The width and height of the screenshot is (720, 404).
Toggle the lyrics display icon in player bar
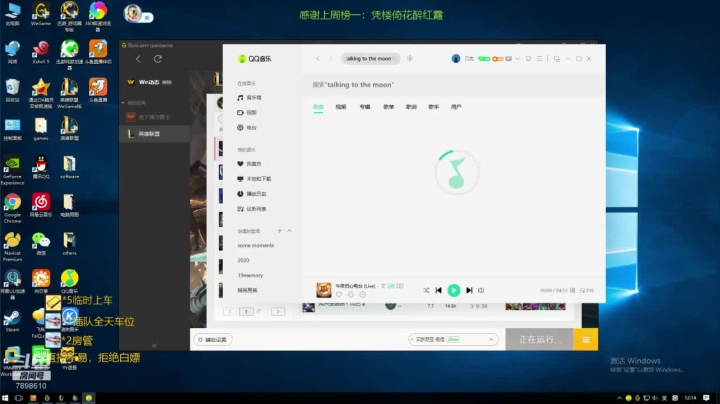tap(572, 291)
